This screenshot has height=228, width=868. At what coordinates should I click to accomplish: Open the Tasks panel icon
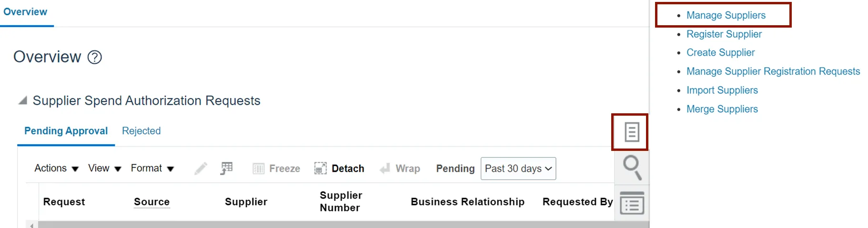point(631,132)
